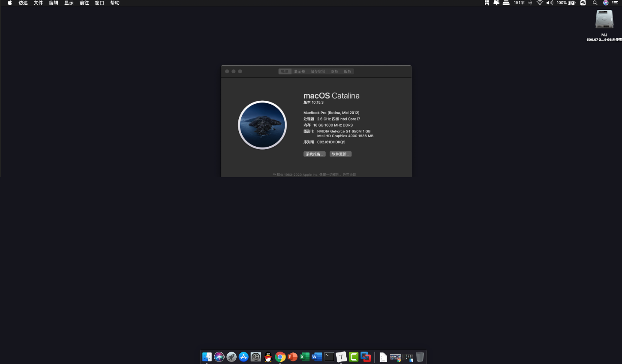Click Spotlight search magnifier icon
Viewport: 622px width, 364px height.
click(x=595, y=3)
